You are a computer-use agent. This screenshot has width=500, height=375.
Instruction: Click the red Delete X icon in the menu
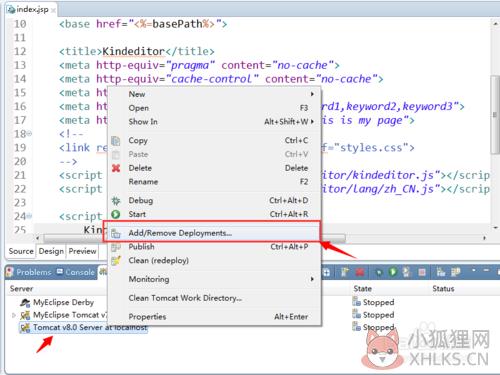pos(116,168)
